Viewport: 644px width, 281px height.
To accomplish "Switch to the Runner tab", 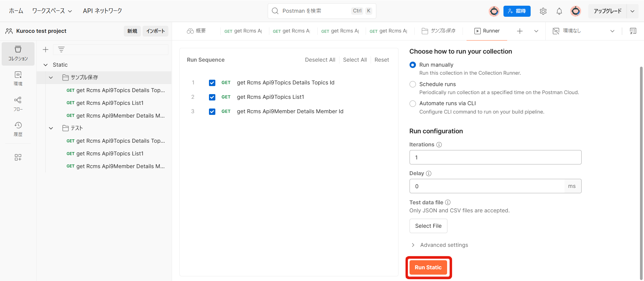I will [487, 31].
